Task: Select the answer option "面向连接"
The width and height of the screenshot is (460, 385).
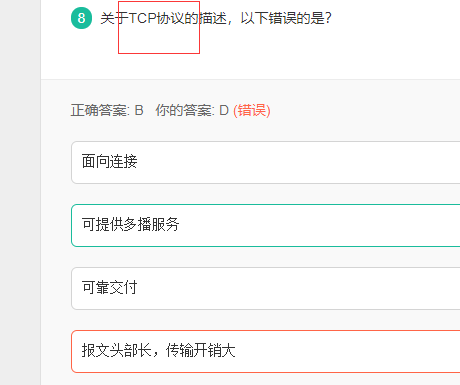Action: pos(266,162)
